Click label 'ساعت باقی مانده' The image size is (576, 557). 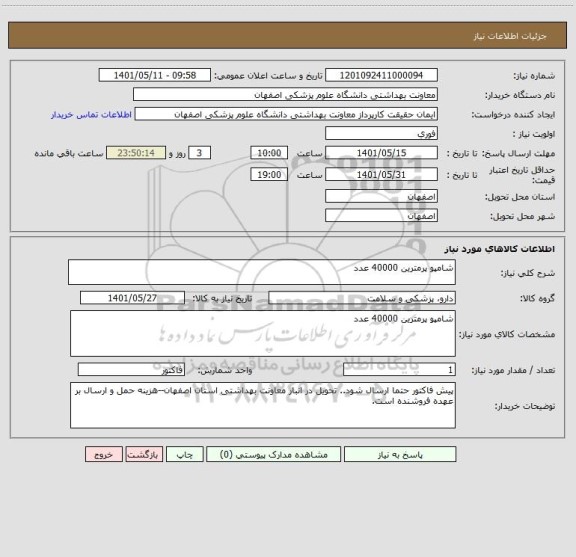(69, 153)
